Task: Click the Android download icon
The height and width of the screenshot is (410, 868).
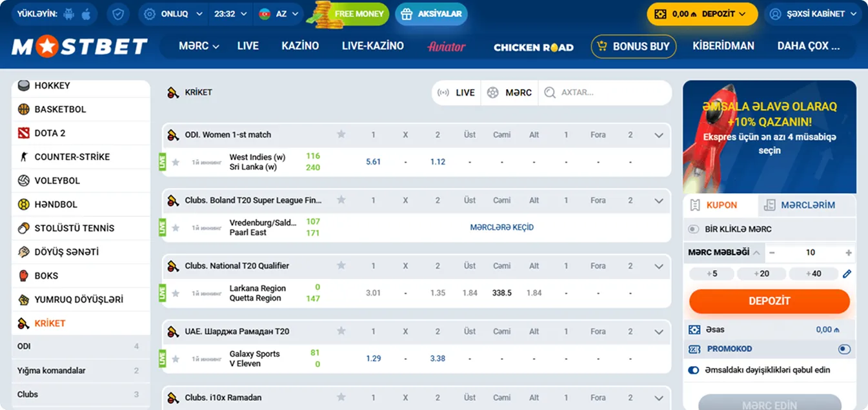Action: tap(70, 14)
